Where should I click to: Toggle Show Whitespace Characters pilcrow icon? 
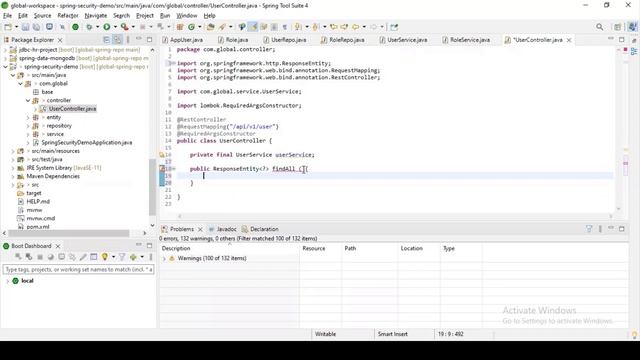284,27
